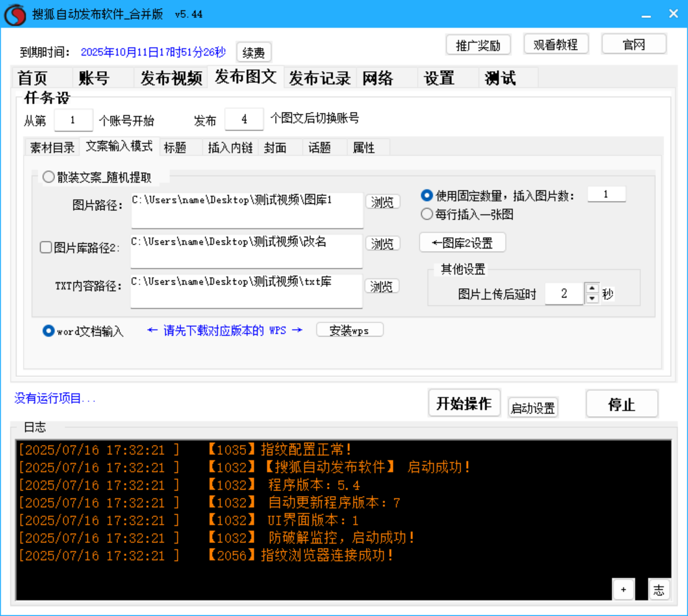The height and width of the screenshot is (616, 688).
Task: Switch to 文案输入模式 sub-tab
Action: (x=119, y=146)
